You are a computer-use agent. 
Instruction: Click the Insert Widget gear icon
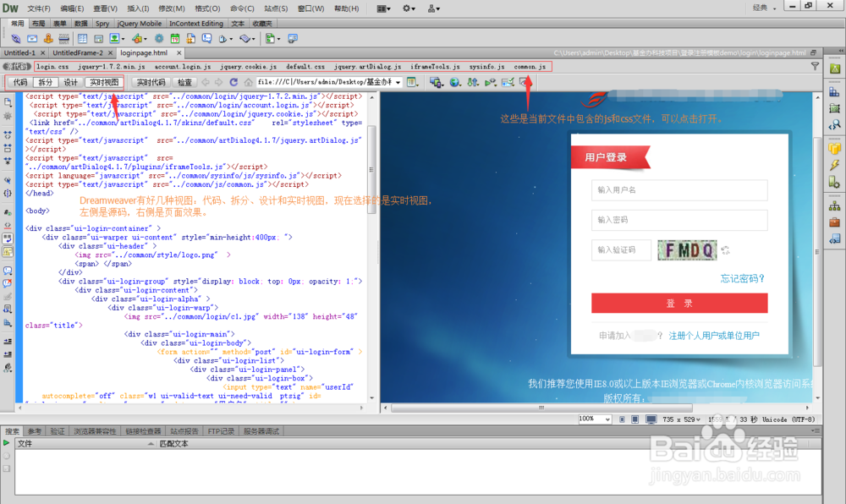click(x=159, y=38)
